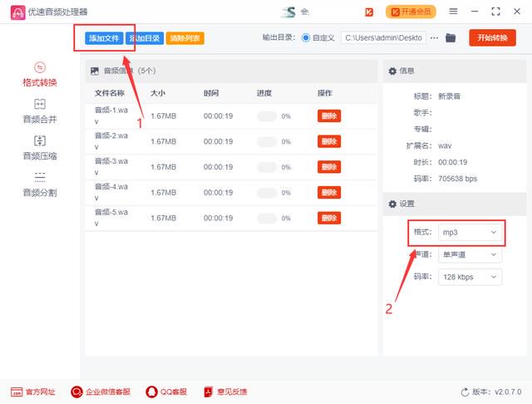The width and height of the screenshot is (532, 404).
Task: Select file name 音频-5.wav
Action: (x=111, y=218)
